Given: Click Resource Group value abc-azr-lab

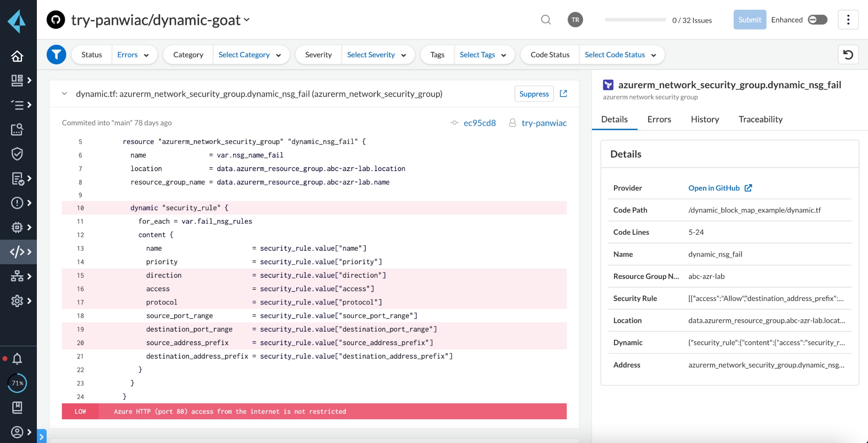Looking at the screenshot, I should pyautogui.click(x=706, y=277).
